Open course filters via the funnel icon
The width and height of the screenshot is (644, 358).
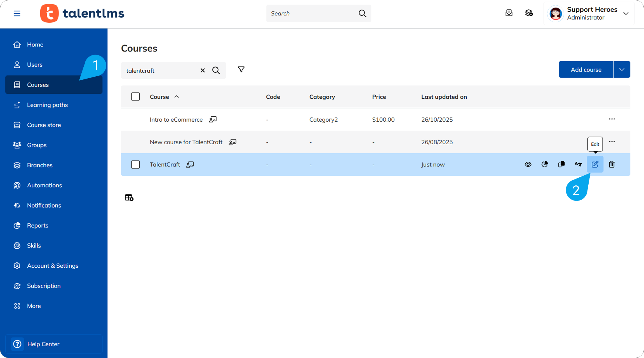tap(241, 69)
